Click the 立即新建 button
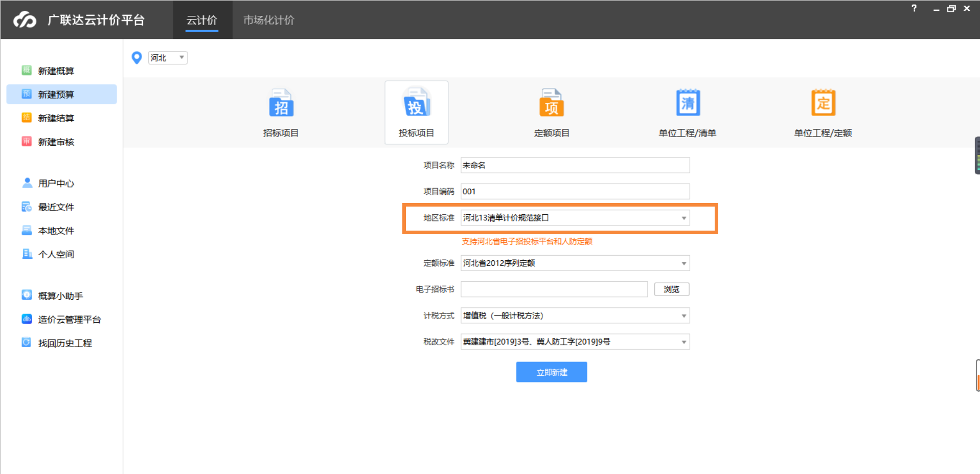 click(x=552, y=372)
